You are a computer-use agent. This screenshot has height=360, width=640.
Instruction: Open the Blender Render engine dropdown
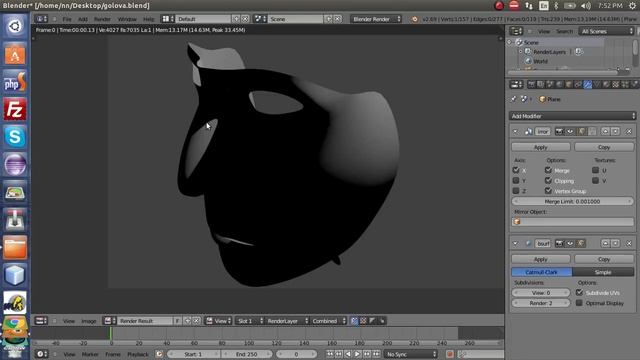pos(376,19)
